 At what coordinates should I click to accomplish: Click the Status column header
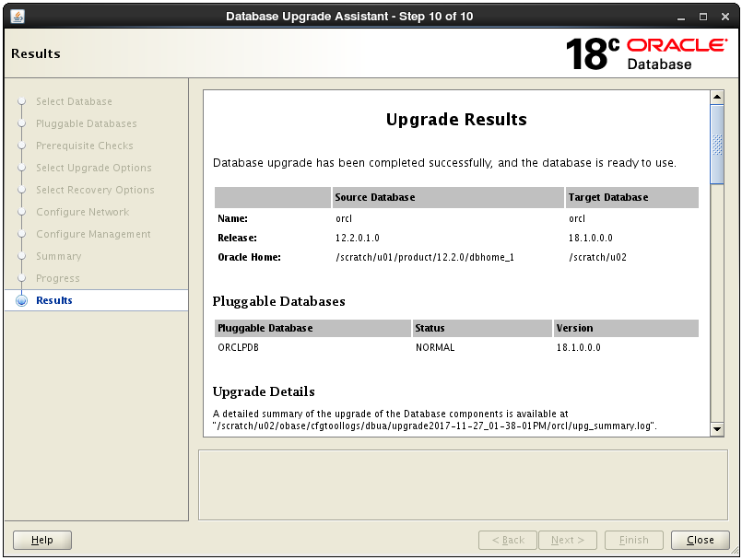[482, 328]
